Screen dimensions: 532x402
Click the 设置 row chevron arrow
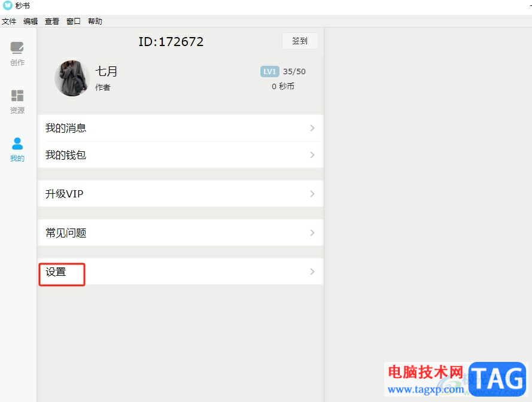(312, 272)
